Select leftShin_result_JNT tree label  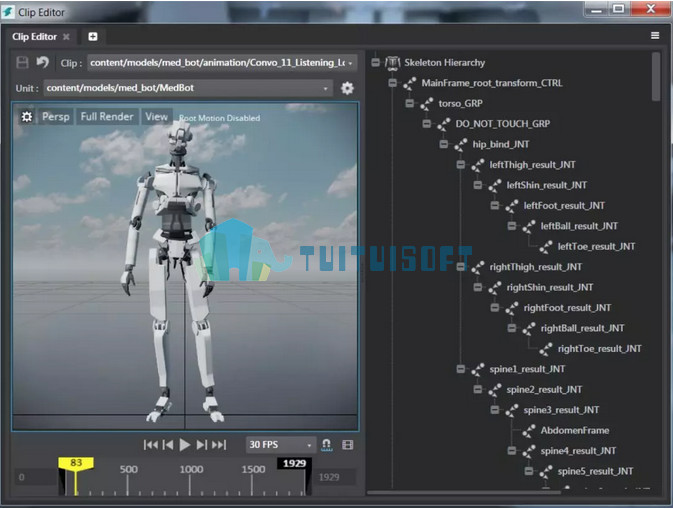coord(546,185)
